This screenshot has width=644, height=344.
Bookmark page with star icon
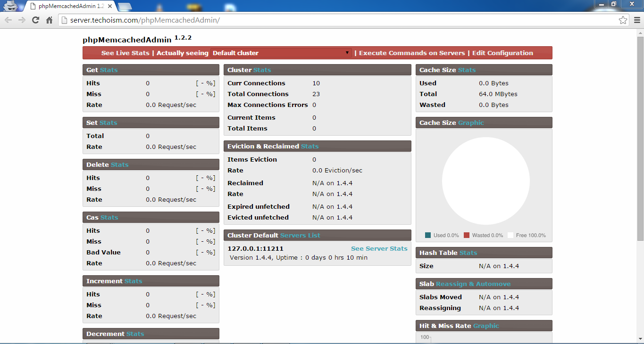click(623, 20)
